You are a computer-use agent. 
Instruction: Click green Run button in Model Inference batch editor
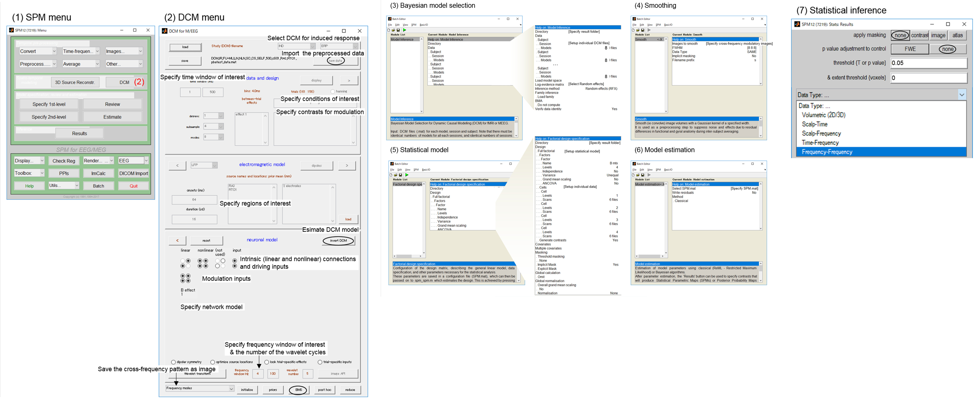click(x=404, y=30)
